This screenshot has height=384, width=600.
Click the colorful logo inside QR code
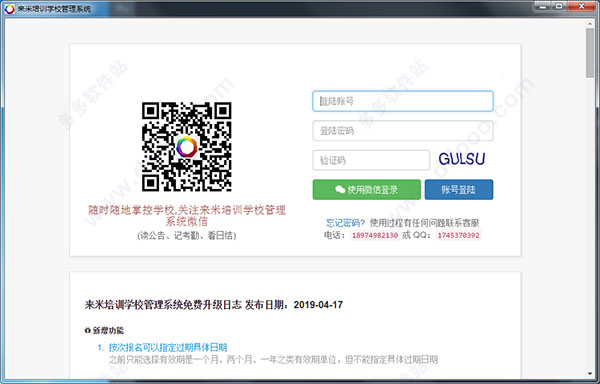(x=186, y=147)
